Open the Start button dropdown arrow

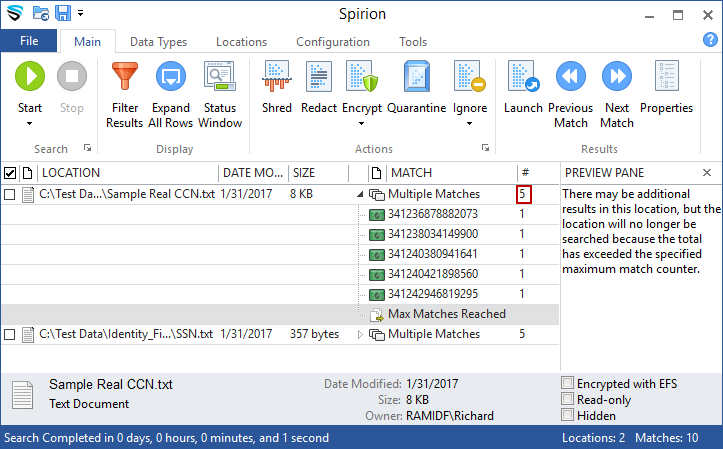coord(30,124)
